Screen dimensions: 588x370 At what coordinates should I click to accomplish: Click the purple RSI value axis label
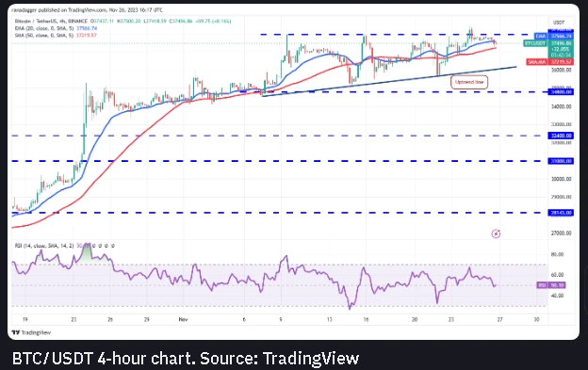[x=551, y=285]
